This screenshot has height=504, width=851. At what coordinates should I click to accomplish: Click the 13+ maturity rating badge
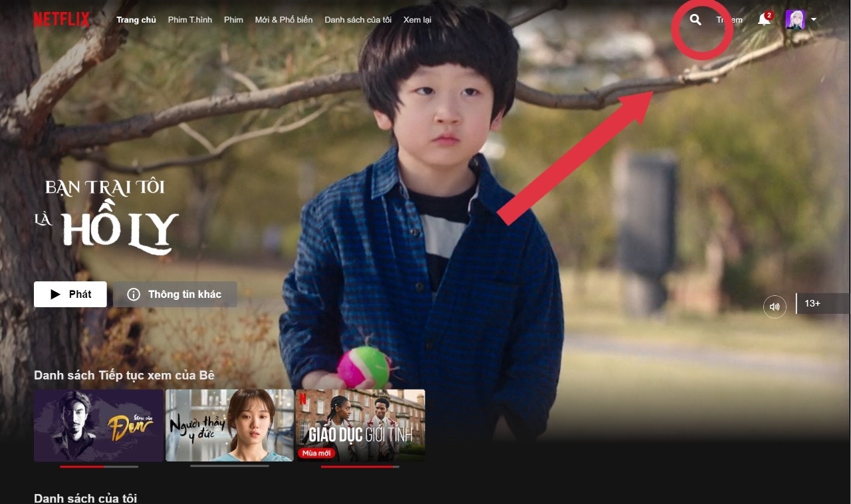[823, 303]
